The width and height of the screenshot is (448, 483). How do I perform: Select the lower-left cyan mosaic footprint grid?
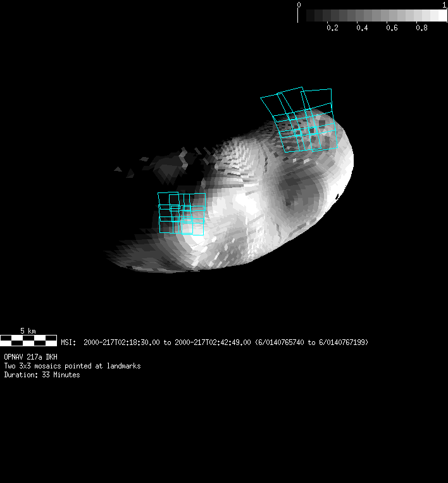click(x=182, y=213)
